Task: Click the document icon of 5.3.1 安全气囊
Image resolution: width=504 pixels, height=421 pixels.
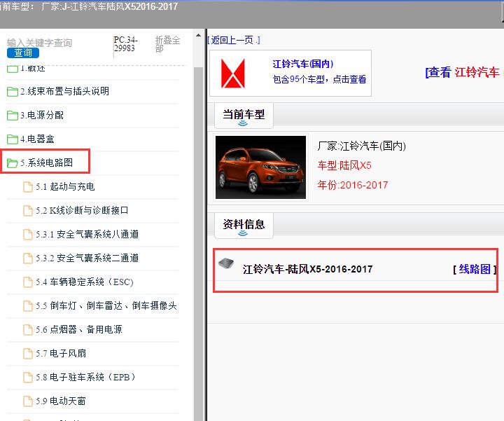Action: (28, 235)
